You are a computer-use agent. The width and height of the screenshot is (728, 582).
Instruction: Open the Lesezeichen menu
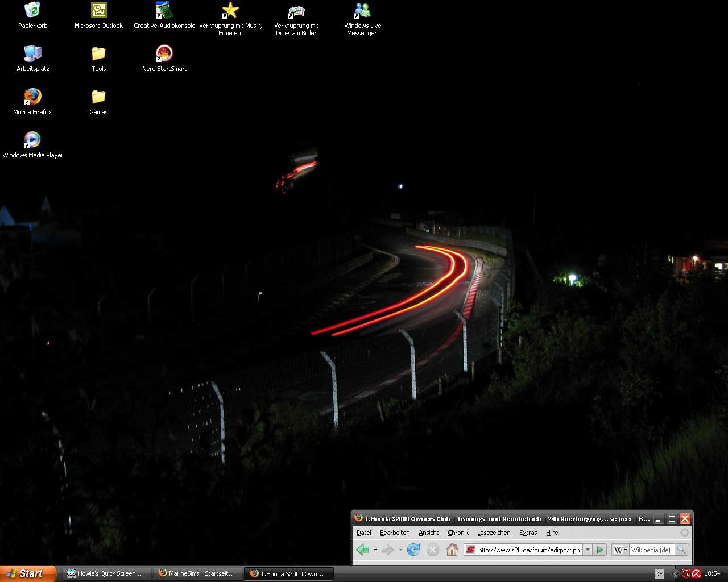[x=493, y=533]
